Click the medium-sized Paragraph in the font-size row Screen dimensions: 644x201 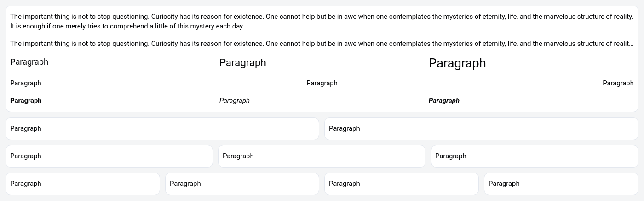click(x=242, y=63)
